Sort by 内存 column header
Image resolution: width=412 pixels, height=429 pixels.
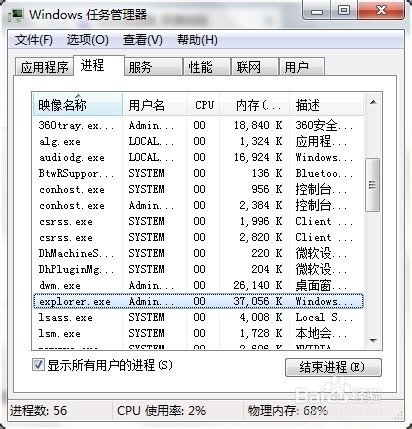click(254, 105)
